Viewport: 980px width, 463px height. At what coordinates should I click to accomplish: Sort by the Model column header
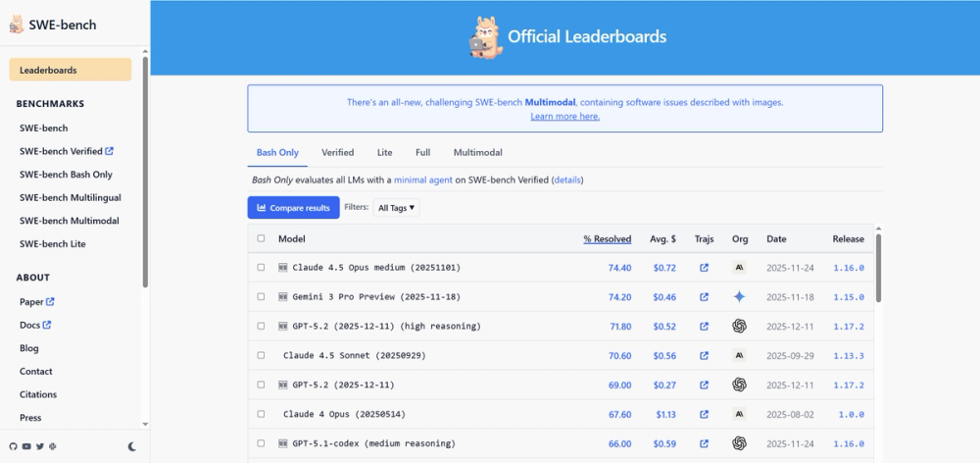[292, 239]
